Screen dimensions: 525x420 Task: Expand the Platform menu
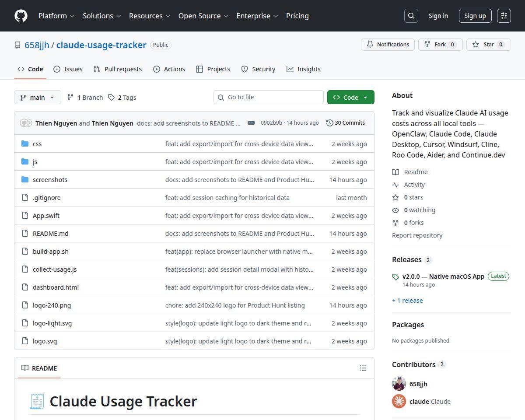coord(56,16)
